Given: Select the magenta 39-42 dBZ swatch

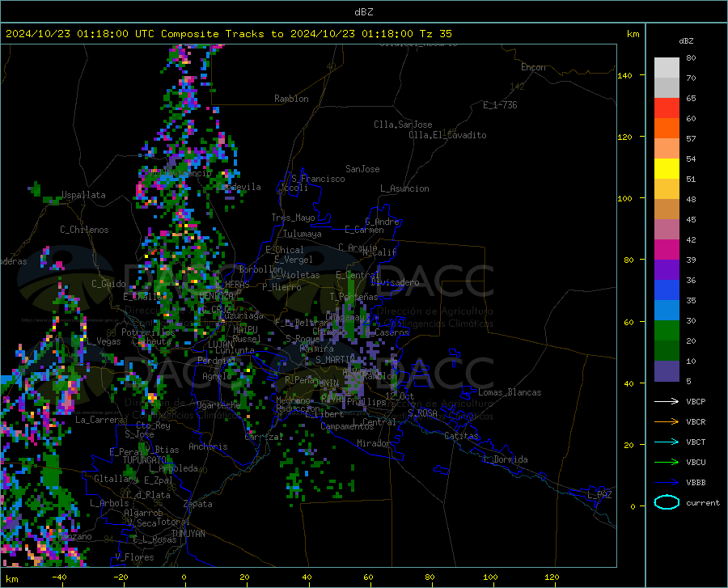Looking at the screenshot, I should [667, 250].
